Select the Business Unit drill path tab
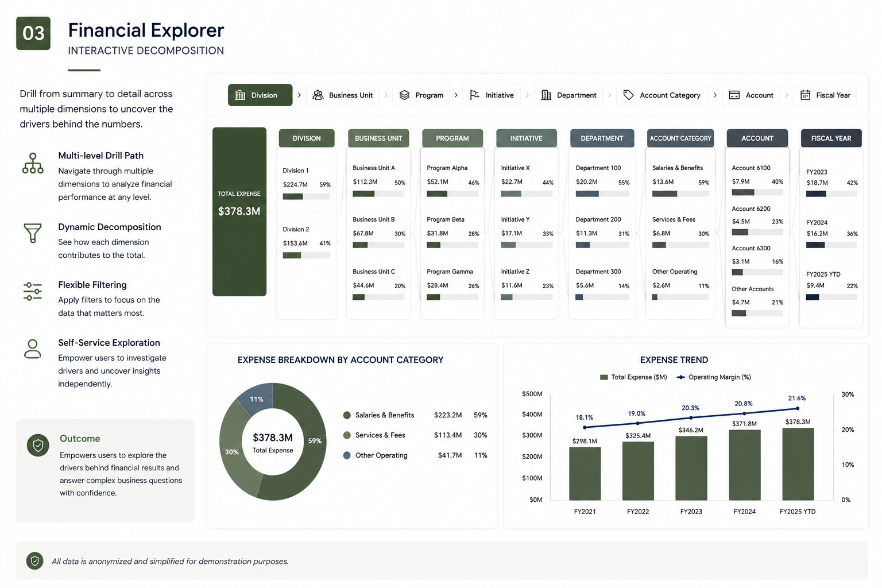Screen dimensions: 882x588 (x=343, y=95)
